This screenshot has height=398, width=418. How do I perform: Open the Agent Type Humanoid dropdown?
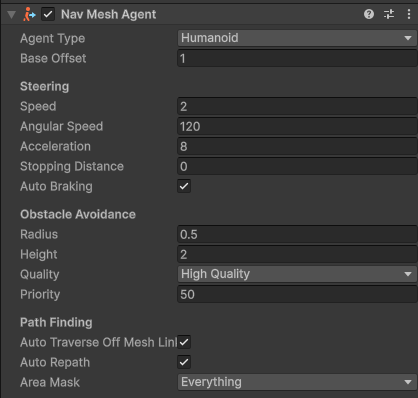(297, 38)
